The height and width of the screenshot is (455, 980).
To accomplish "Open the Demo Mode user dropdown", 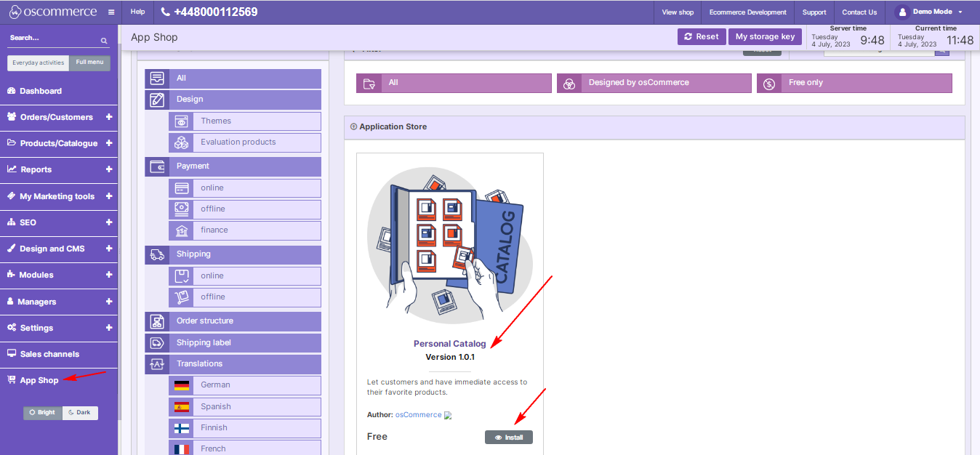I will point(928,12).
